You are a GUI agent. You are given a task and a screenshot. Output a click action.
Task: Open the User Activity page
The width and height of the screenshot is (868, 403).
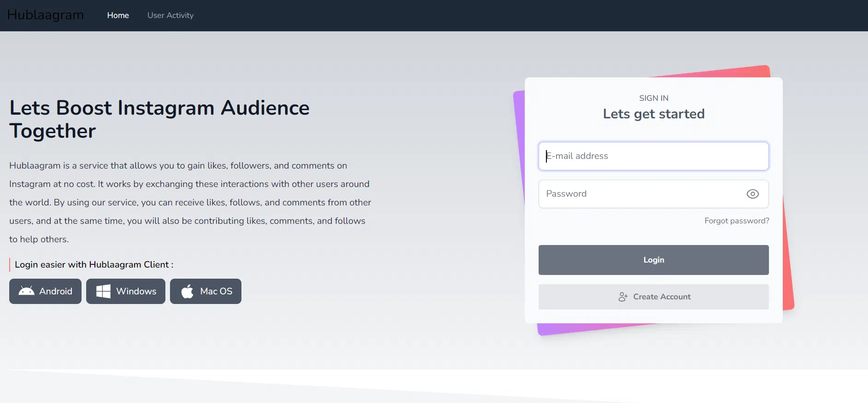(170, 15)
